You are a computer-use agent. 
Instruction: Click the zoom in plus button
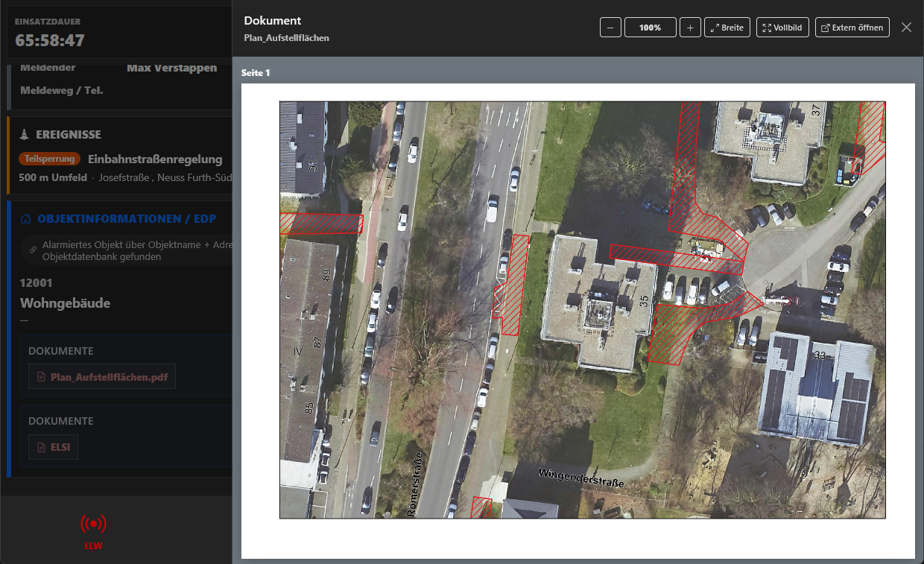click(690, 28)
